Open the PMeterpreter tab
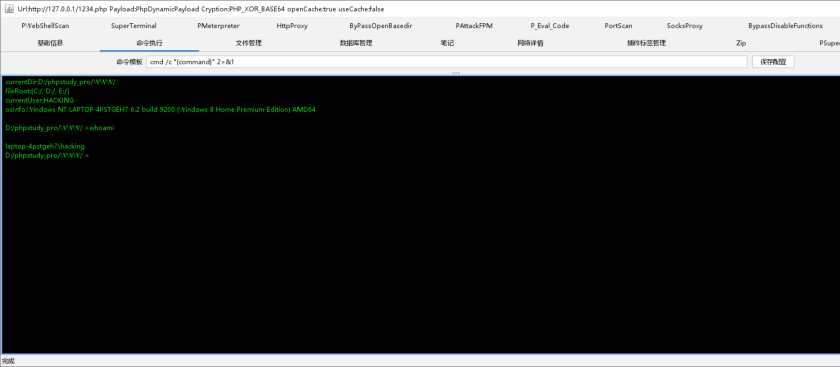The image size is (840, 367). coord(219,26)
